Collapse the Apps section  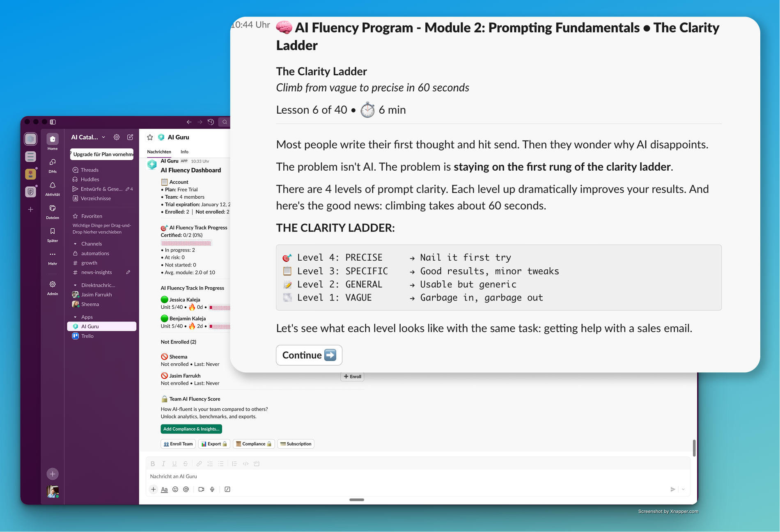75,316
